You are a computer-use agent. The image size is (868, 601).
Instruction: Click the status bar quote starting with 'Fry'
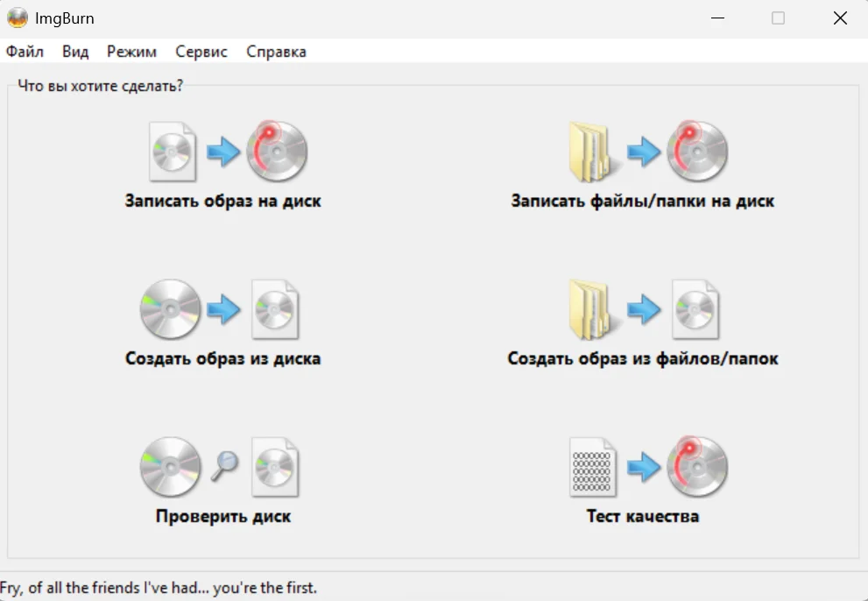coord(159,587)
